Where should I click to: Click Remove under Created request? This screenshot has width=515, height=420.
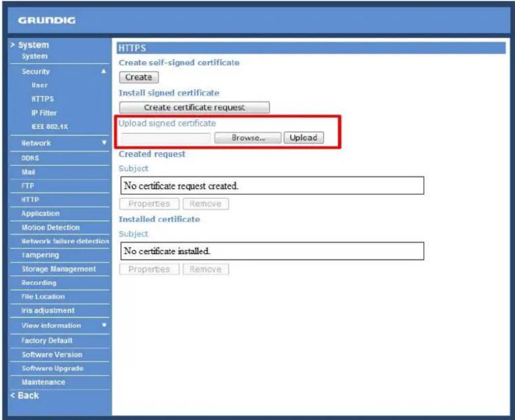point(206,204)
